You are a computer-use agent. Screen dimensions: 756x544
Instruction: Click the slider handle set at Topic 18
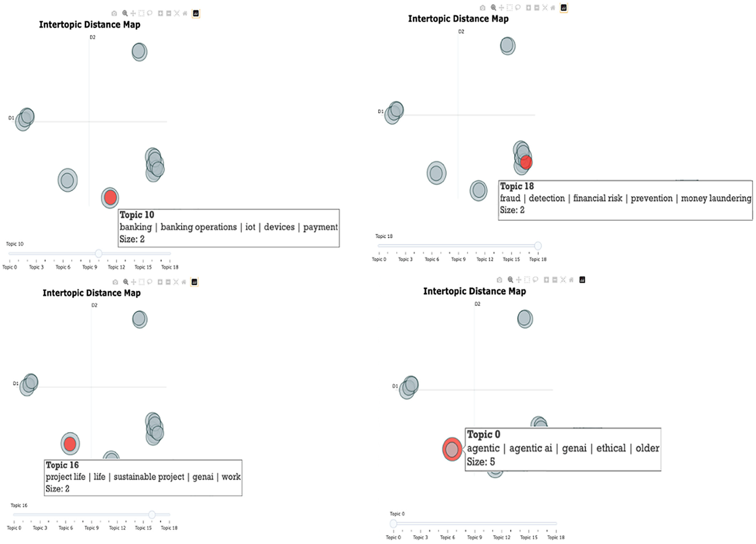538,246
